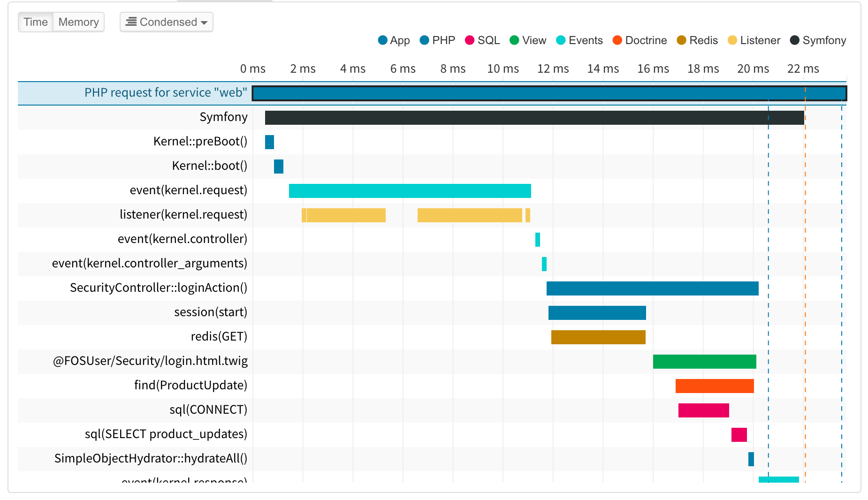Screen dimensions: 868x500
Task: Toggle the Listener legend entry
Action: (754, 40)
